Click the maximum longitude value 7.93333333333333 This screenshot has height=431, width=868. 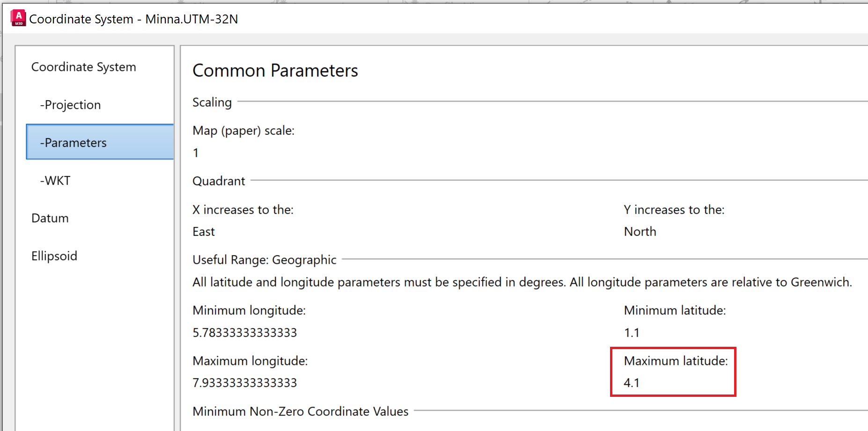(245, 383)
